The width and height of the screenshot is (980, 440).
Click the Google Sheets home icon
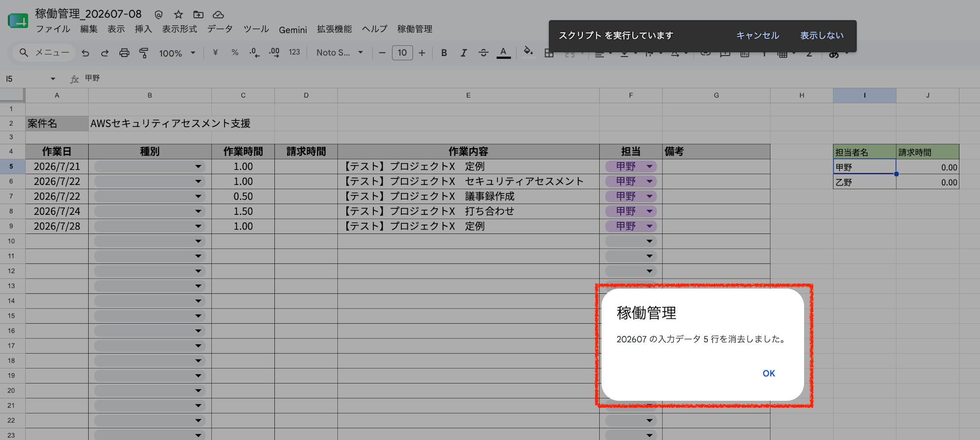[x=18, y=21]
